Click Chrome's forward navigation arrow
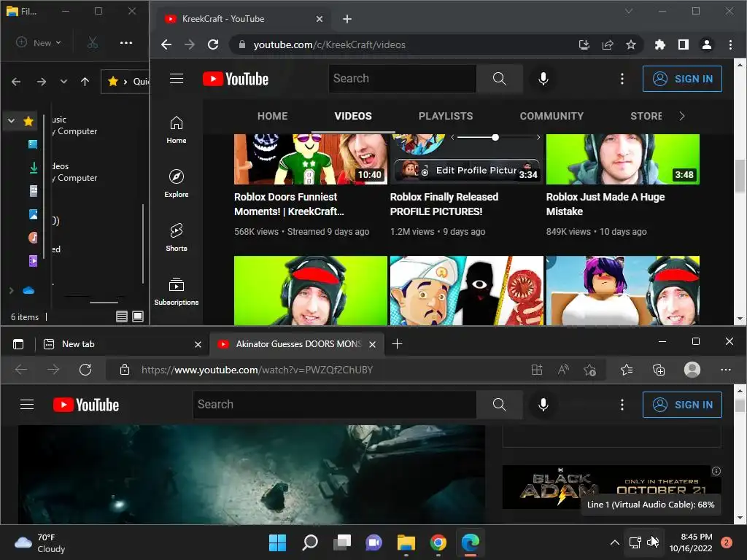The height and width of the screenshot is (560, 747). click(x=190, y=44)
